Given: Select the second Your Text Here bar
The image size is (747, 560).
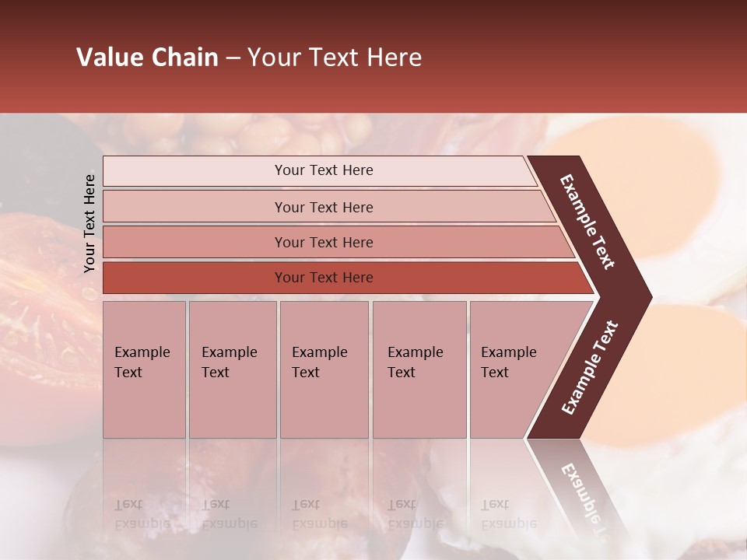Looking at the screenshot, I should click(x=328, y=207).
